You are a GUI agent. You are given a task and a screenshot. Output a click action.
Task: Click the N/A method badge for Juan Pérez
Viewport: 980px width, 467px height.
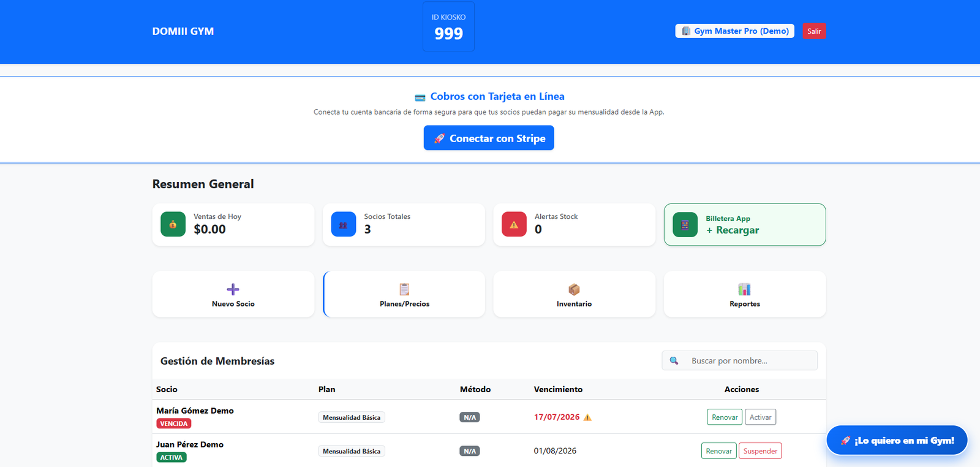pos(470,451)
